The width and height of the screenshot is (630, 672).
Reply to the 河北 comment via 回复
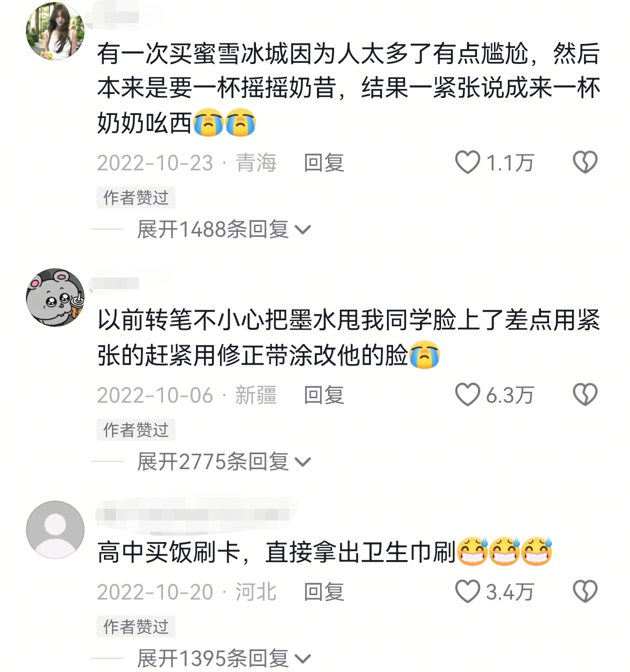(324, 592)
